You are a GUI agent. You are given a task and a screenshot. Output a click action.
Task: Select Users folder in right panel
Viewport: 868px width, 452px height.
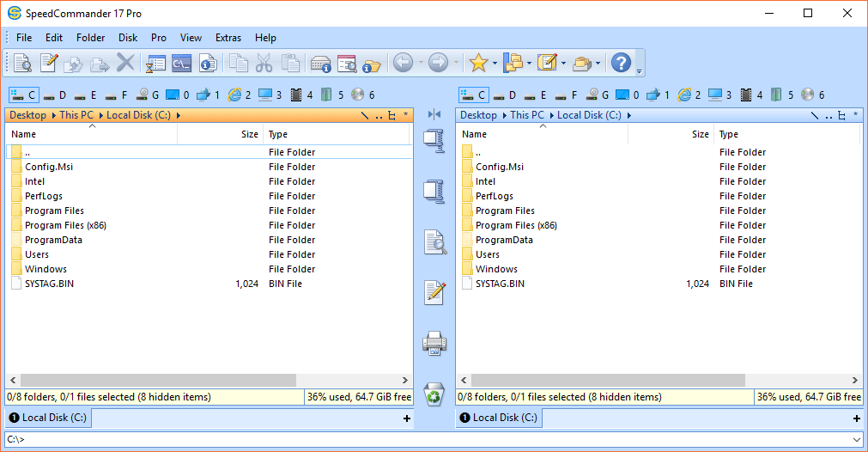(x=487, y=255)
